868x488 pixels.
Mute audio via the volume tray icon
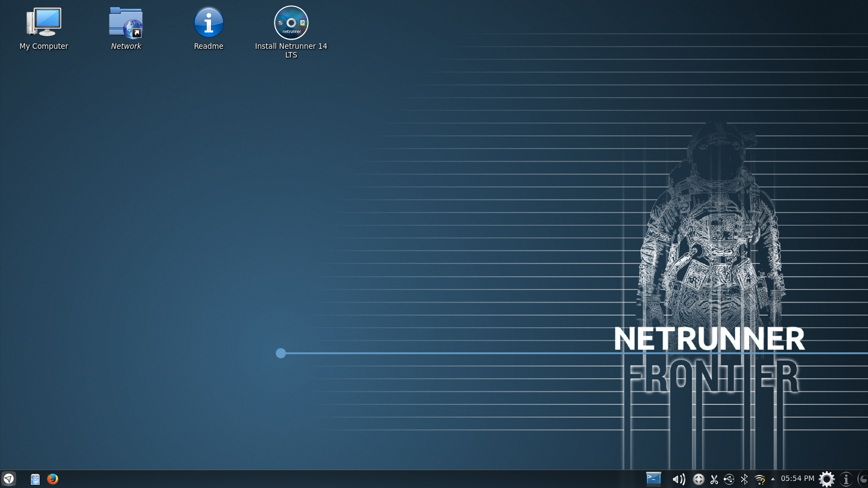[x=678, y=479]
